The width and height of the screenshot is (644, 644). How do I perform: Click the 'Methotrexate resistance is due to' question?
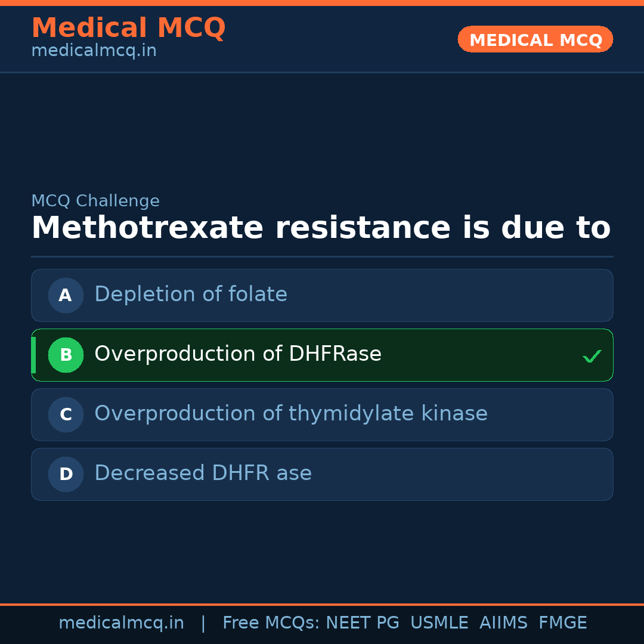point(321,228)
